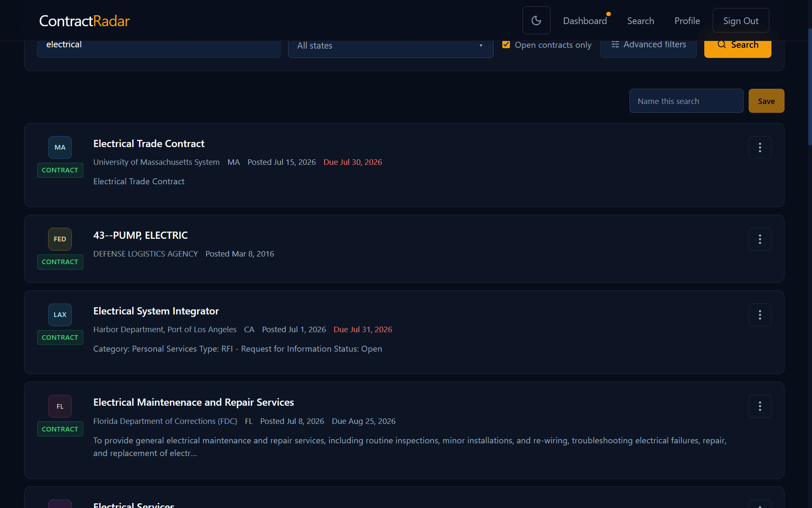Image resolution: width=812 pixels, height=508 pixels.
Task: Click the ContractRadar logo
Action: [x=84, y=21]
